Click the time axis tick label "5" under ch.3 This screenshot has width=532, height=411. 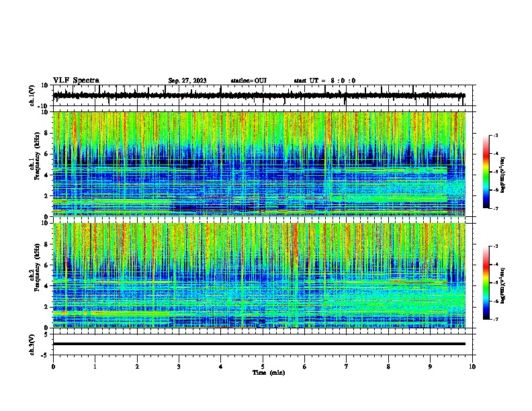[x=263, y=367]
